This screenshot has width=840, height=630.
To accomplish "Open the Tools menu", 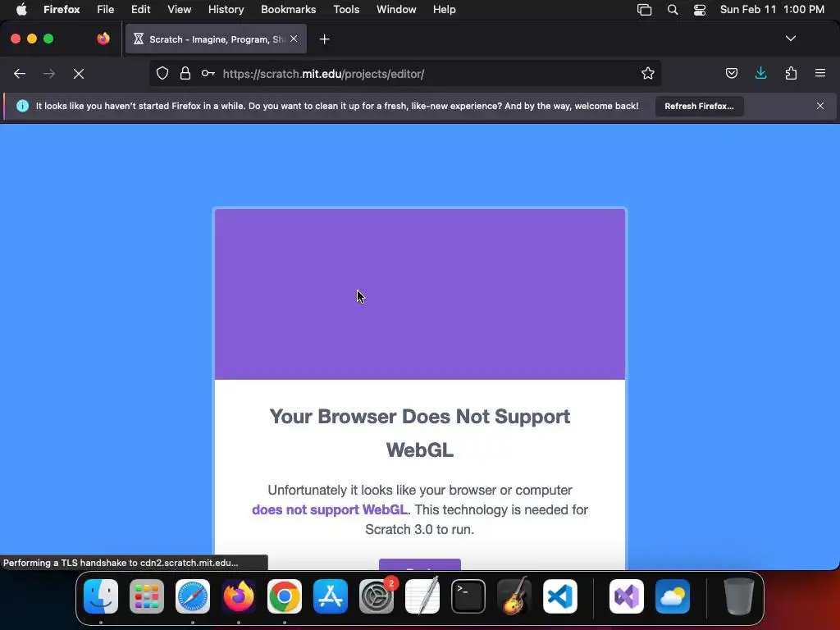I will click(x=346, y=10).
